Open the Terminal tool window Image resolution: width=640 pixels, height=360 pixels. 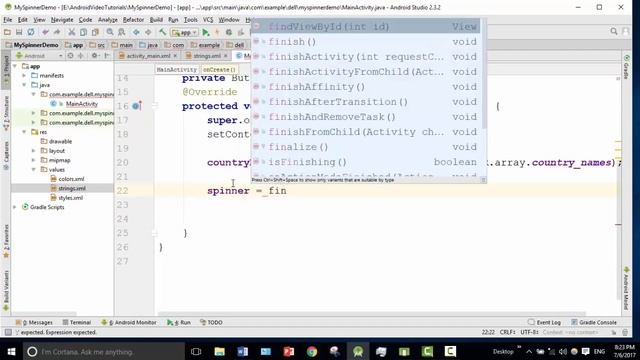coord(77,322)
